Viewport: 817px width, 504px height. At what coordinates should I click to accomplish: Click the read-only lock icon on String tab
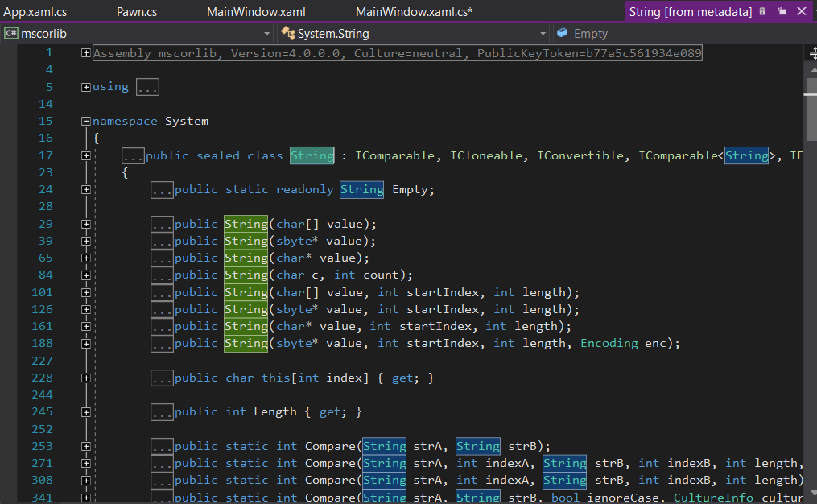(762, 11)
